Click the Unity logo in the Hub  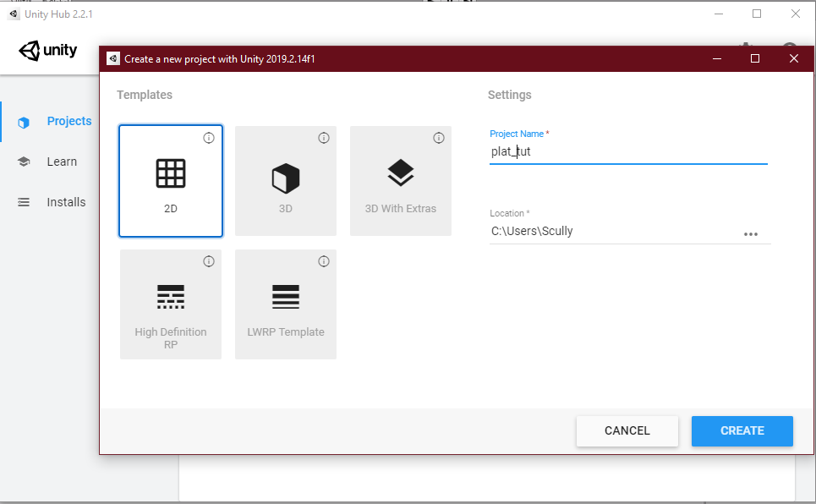point(48,51)
